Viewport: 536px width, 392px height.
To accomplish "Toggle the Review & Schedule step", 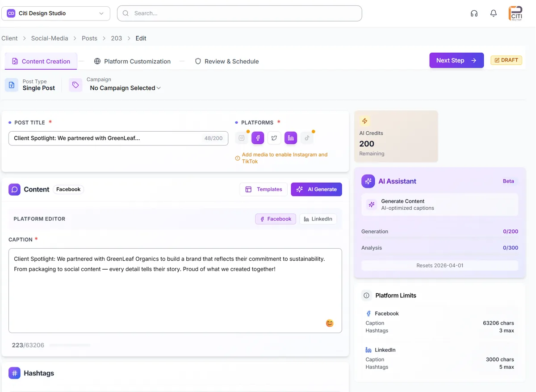I will pos(226,61).
